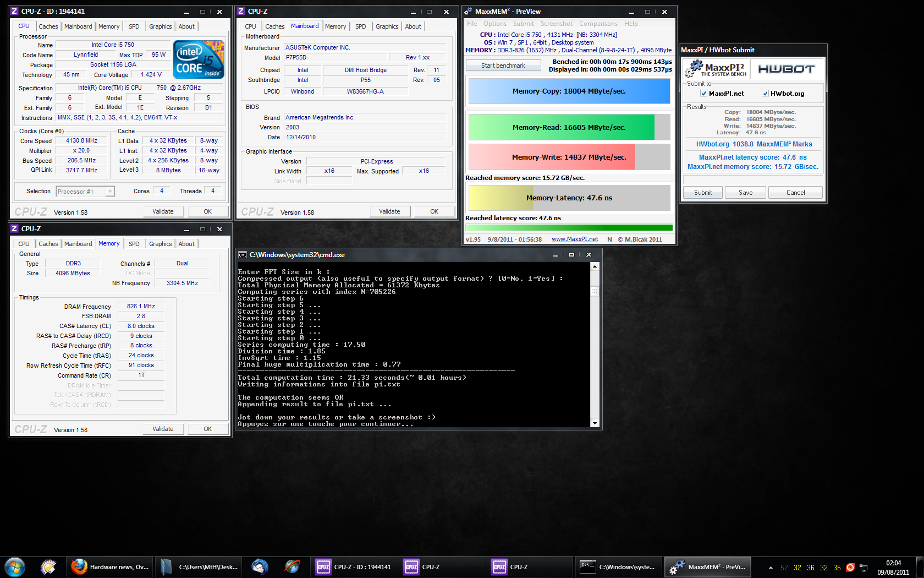Select the Core Speed value 4130.8 MHz

[82, 141]
